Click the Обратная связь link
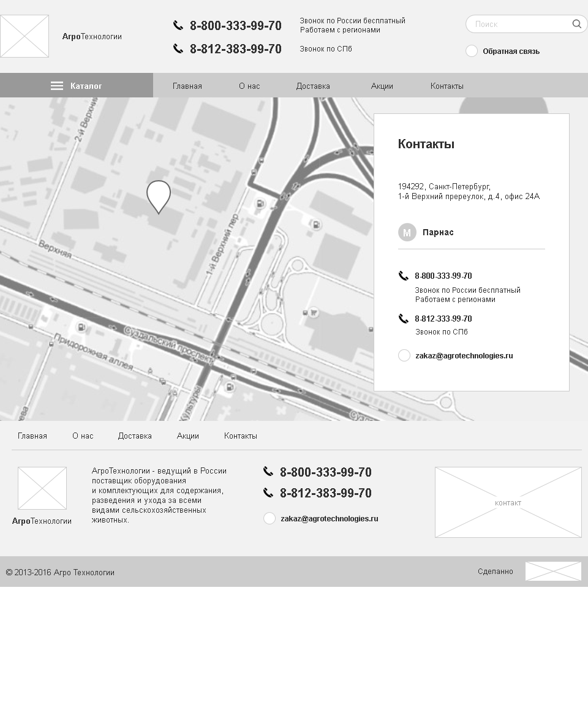 coord(511,51)
